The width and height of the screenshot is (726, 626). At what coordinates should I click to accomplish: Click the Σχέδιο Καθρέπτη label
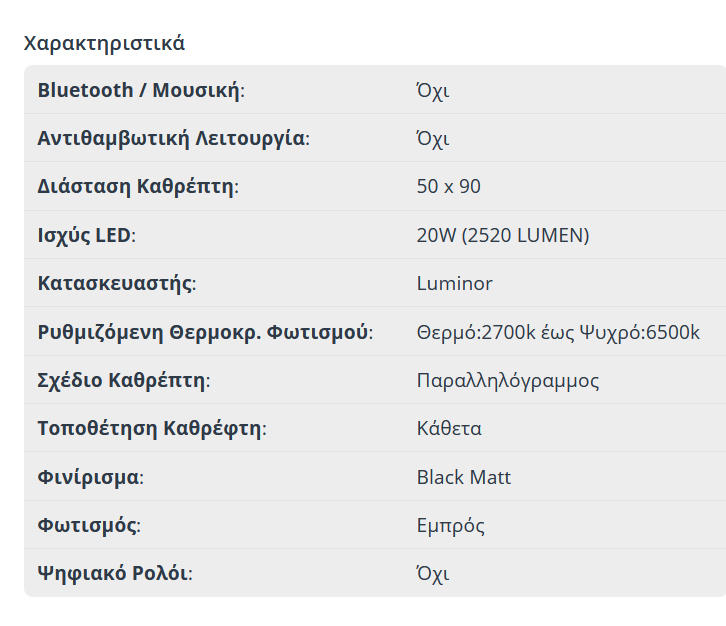pyautogui.click(x=123, y=380)
